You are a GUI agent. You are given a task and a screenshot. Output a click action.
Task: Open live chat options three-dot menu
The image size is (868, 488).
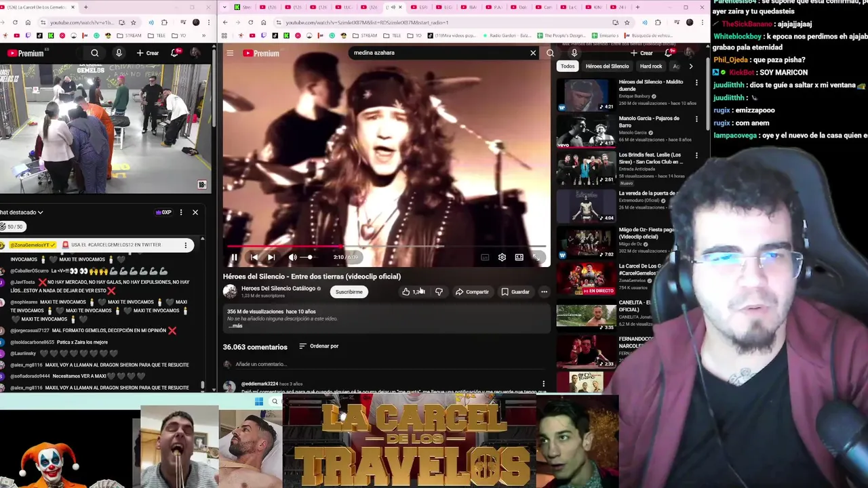181,213
